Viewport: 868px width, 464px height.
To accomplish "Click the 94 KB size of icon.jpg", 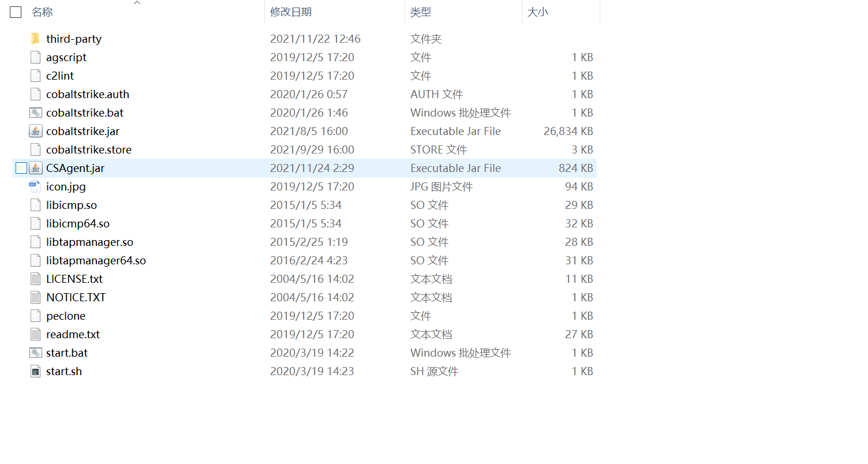I will click(x=579, y=186).
